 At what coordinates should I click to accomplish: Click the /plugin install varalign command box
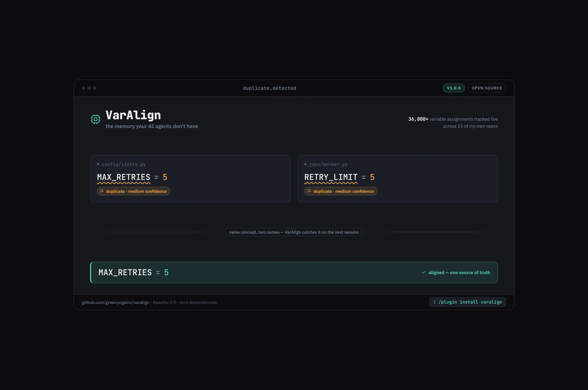point(467,302)
